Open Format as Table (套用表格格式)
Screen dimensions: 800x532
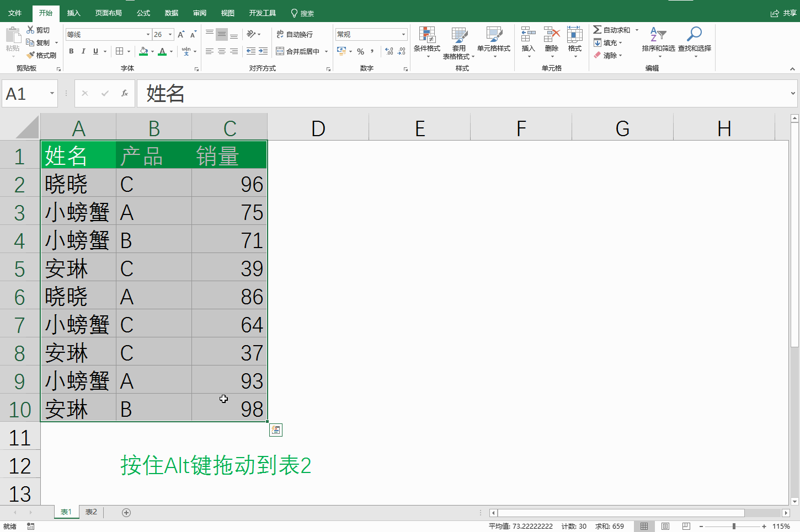(459, 42)
